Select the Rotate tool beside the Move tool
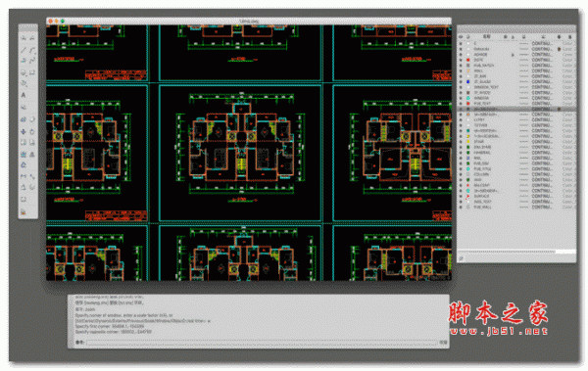Screen dimensions: 588x371 click(32, 131)
